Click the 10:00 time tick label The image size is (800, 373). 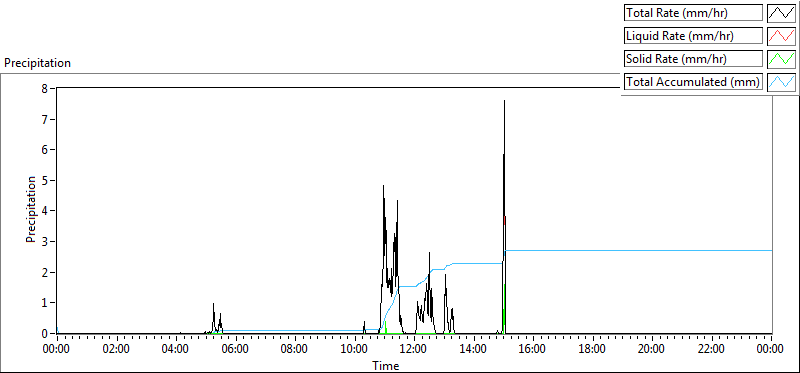(355, 349)
